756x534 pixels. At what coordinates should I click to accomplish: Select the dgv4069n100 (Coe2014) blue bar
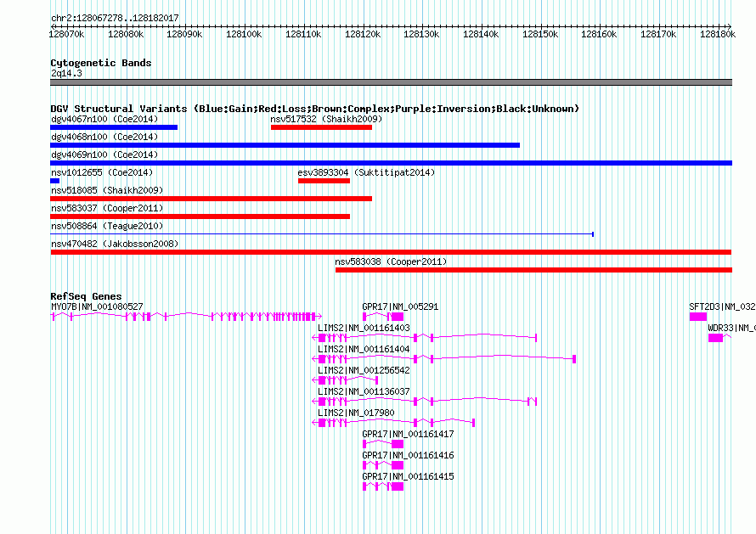coord(391,163)
